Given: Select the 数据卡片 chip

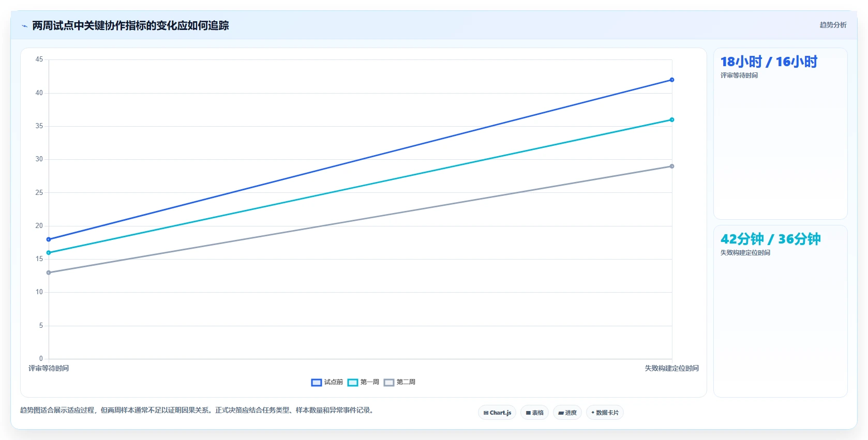Looking at the screenshot, I should pos(605,413).
